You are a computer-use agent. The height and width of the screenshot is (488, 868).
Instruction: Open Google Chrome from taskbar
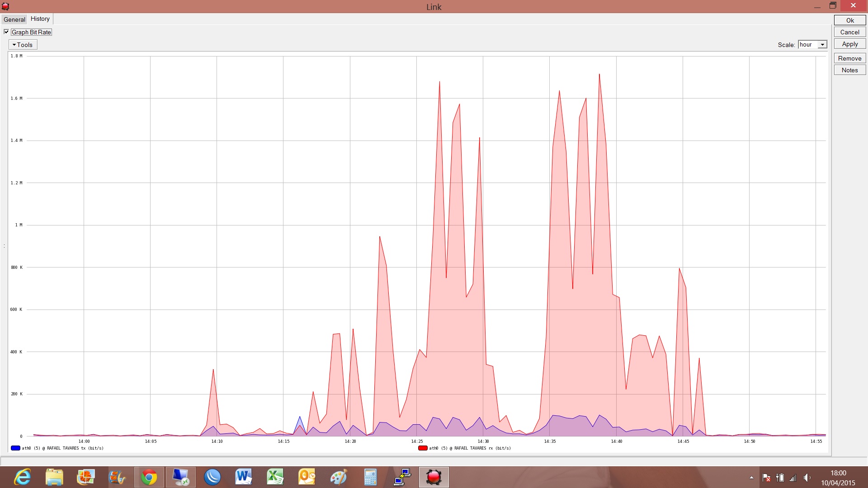point(149,477)
